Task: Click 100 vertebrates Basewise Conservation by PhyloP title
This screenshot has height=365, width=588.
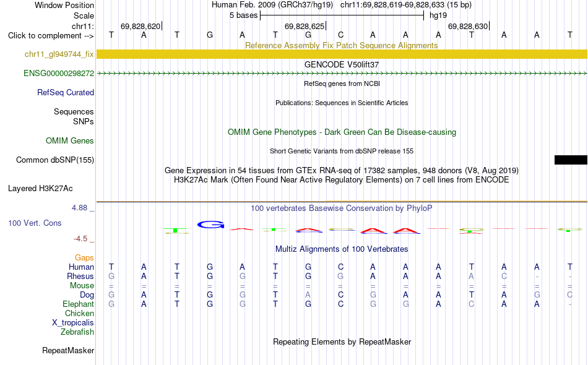Action: pos(342,208)
